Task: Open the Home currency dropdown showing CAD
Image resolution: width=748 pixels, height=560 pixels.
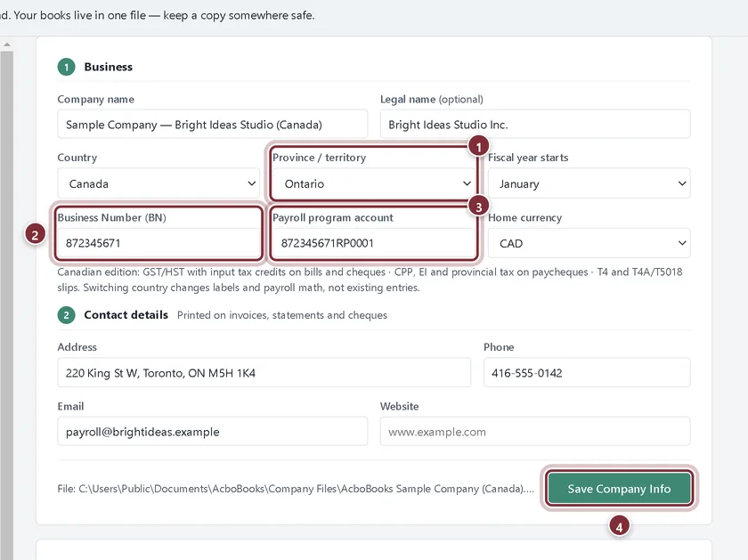Action: pos(589,243)
